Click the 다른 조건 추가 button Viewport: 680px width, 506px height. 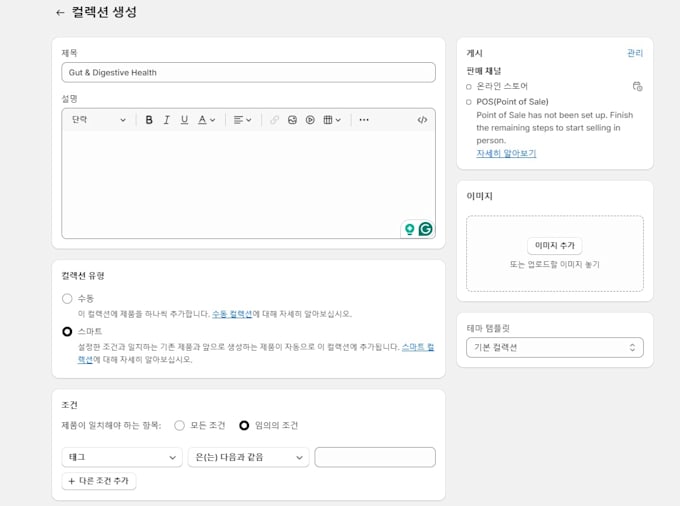(99, 481)
